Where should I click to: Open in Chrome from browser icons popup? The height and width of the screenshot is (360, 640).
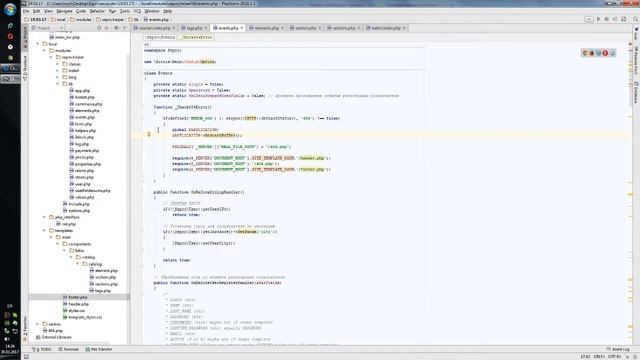(585, 53)
